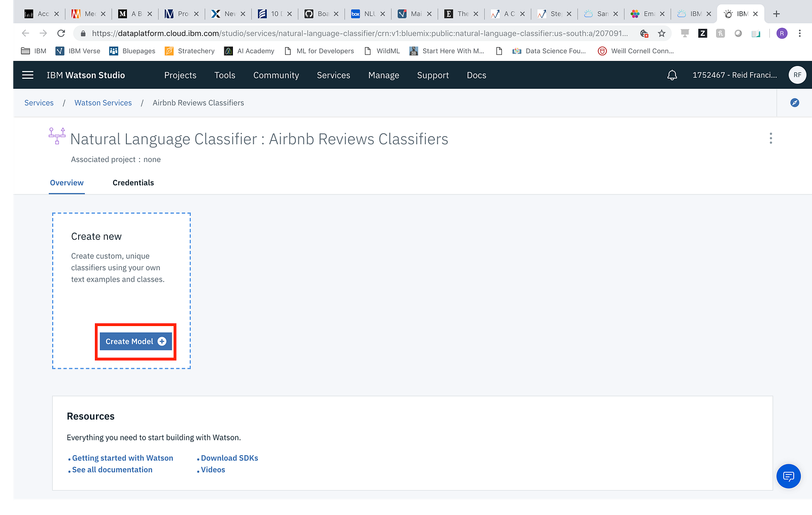
Task: Open the Download SDKs link
Action: tap(229, 458)
